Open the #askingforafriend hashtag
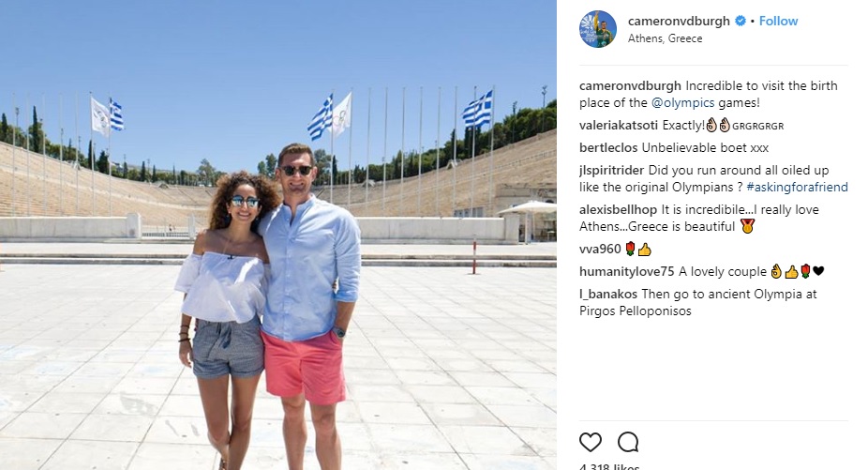Viewport: 868px width, 470px height. [x=797, y=187]
